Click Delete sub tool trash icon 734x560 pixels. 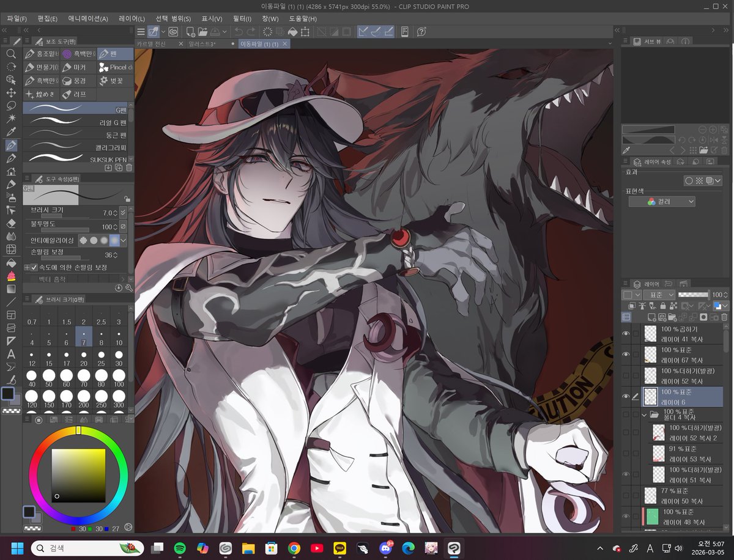(129, 167)
